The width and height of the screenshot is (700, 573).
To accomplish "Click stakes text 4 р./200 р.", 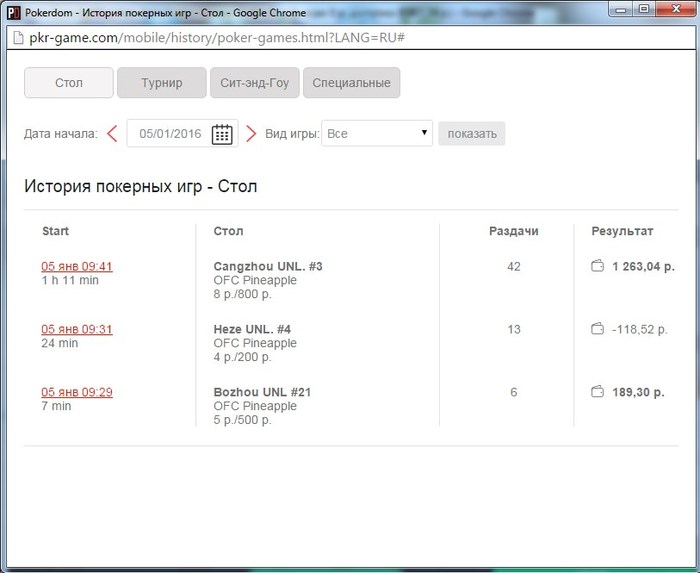I will click(242, 357).
